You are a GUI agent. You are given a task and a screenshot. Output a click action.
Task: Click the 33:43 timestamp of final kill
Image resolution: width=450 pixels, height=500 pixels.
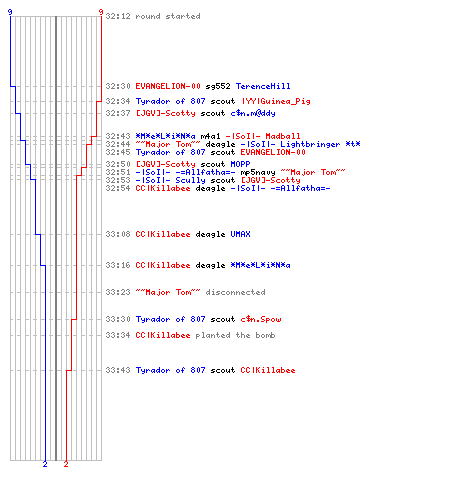(118, 370)
